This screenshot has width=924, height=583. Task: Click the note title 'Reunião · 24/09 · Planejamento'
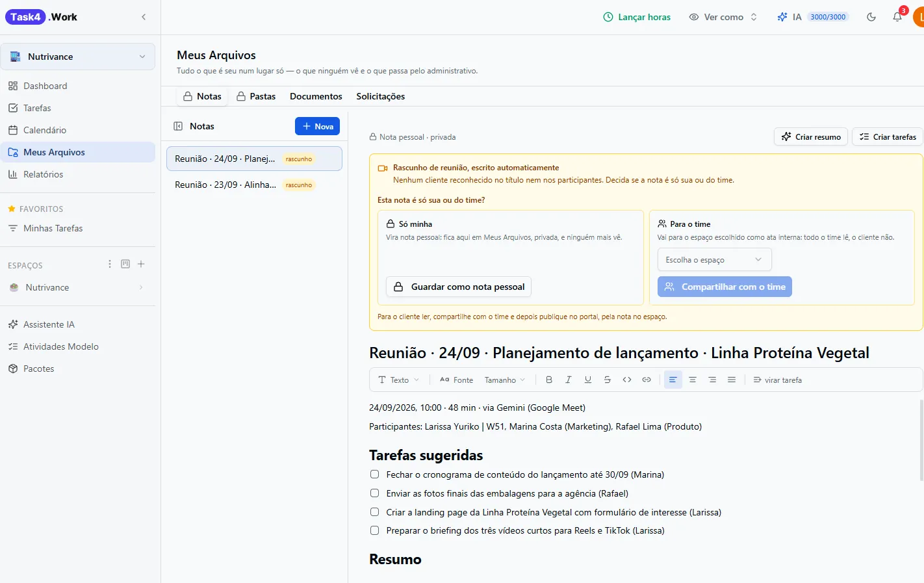(x=619, y=353)
